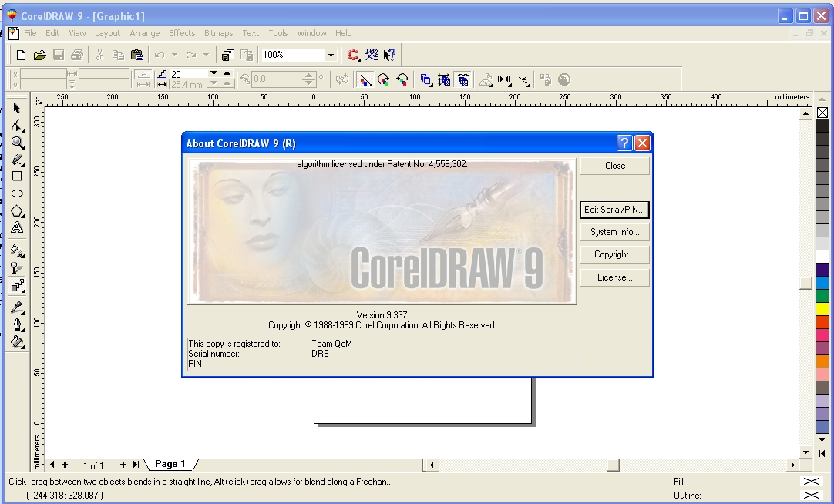Activate the Text tool
The image size is (834, 504).
[17, 228]
